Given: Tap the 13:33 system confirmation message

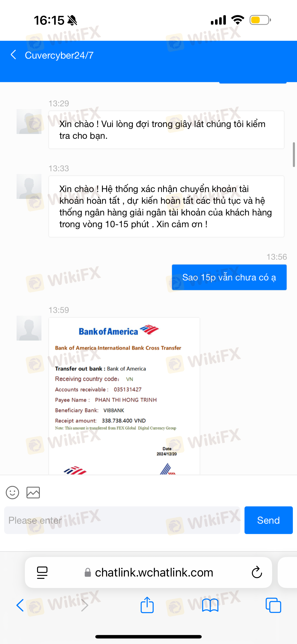Looking at the screenshot, I should click(166, 207).
